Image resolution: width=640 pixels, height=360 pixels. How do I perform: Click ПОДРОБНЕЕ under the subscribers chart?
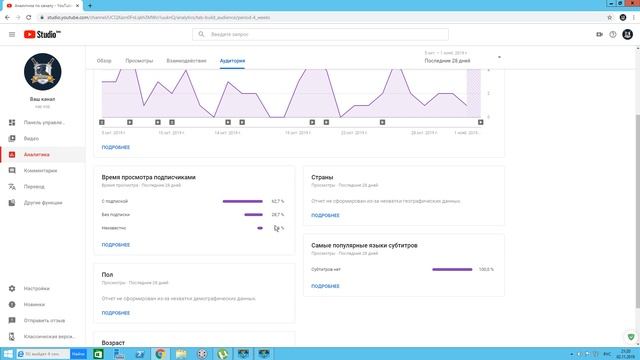tap(116, 147)
